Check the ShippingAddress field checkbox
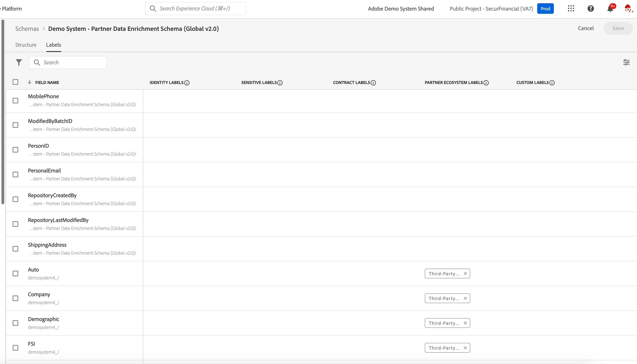 (x=15, y=249)
